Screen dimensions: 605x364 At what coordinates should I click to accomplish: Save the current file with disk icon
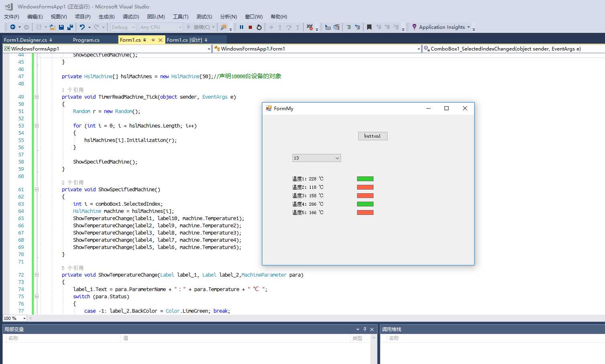(x=61, y=27)
